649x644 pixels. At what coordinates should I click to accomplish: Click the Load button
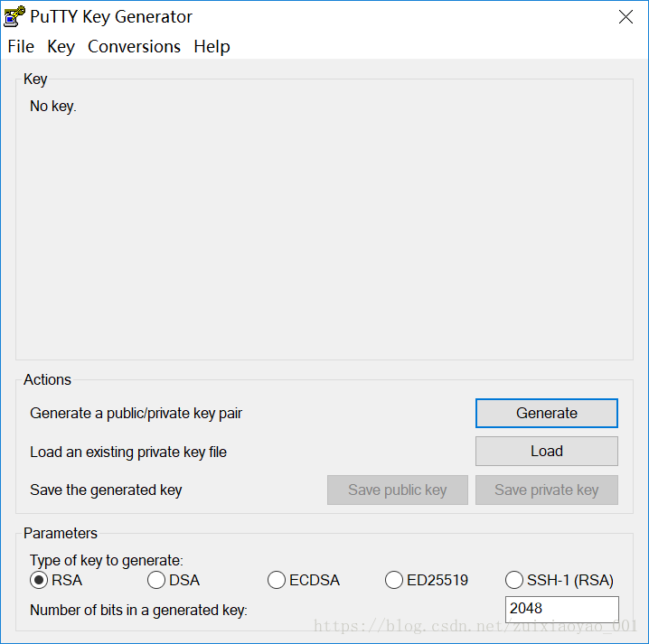pyautogui.click(x=546, y=452)
